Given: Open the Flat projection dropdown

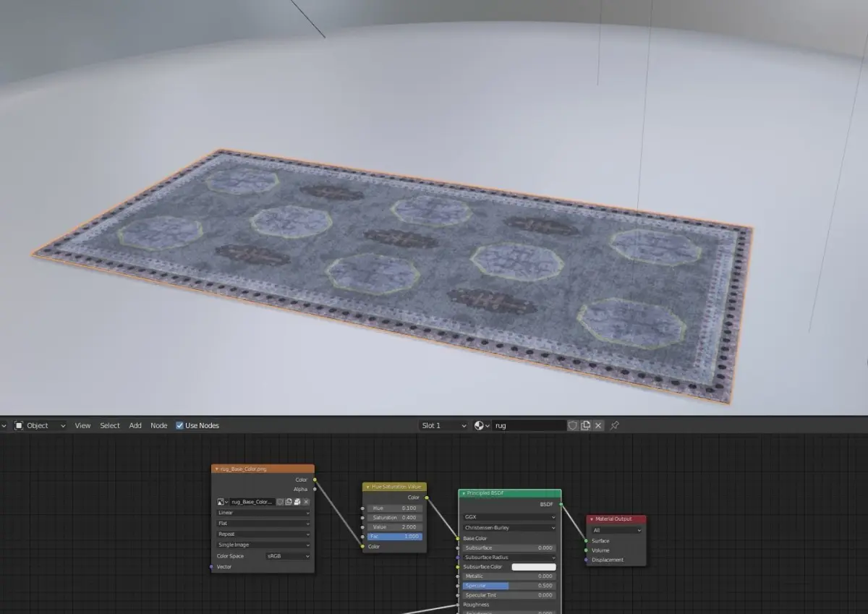Looking at the screenshot, I should (263, 523).
